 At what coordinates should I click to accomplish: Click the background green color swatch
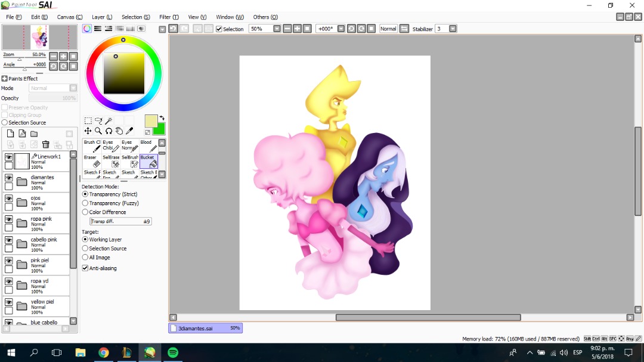pyautogui.click(x=160, y=130)
